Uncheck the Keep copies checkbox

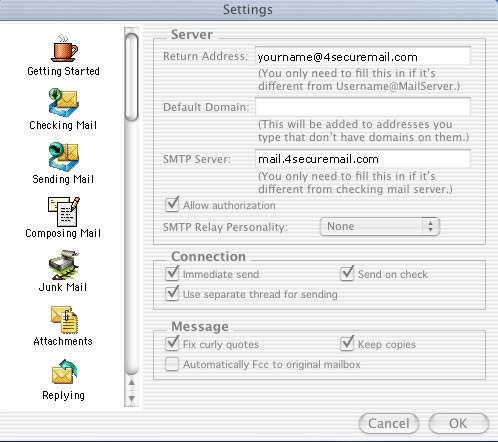coord(347,344)
